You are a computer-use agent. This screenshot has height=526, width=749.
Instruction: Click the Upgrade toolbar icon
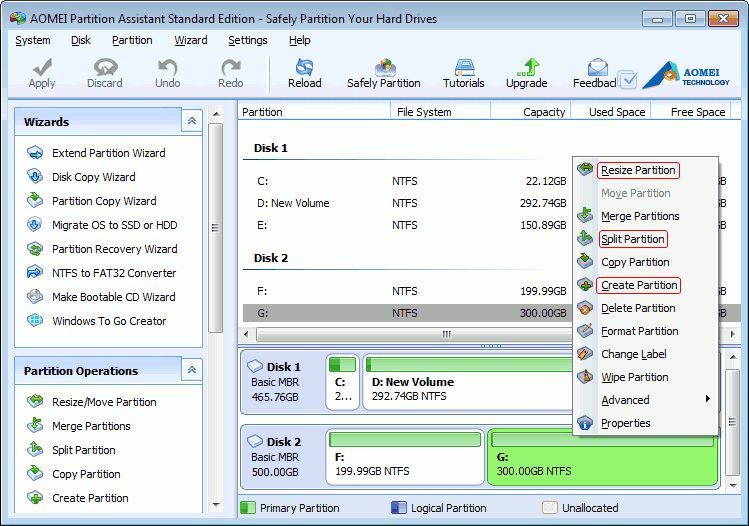[528, 67]
